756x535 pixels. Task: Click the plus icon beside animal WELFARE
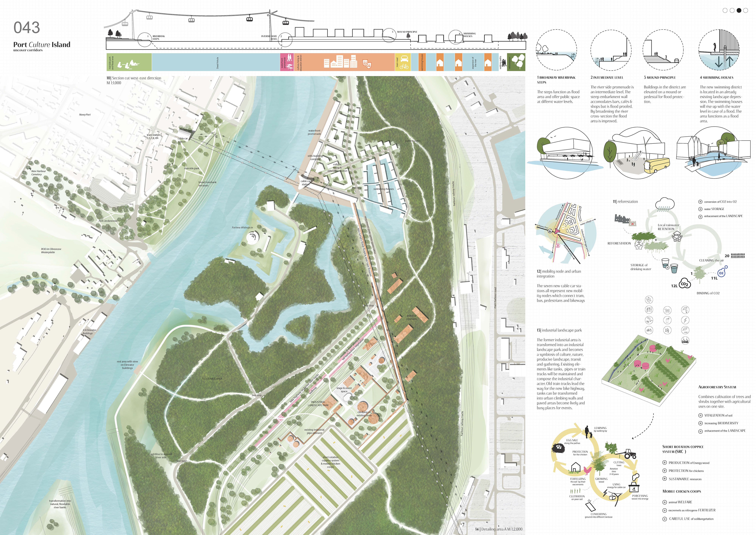[665, 502]
